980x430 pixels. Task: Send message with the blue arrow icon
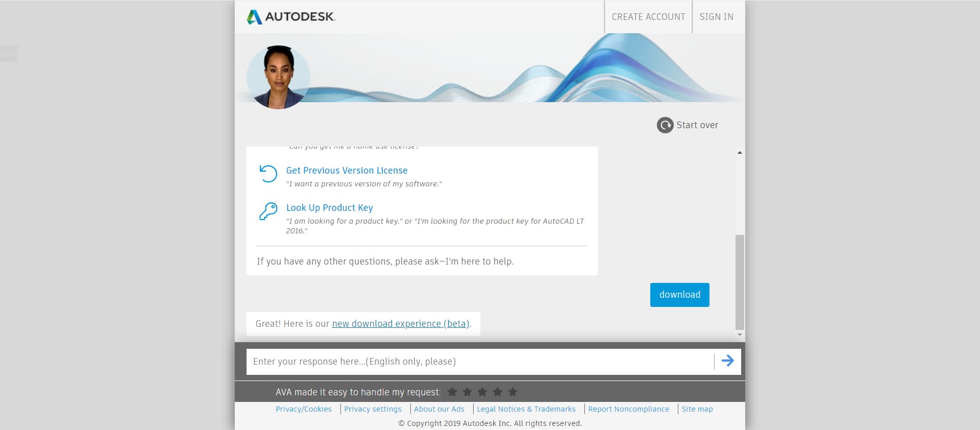pos(727,361)
